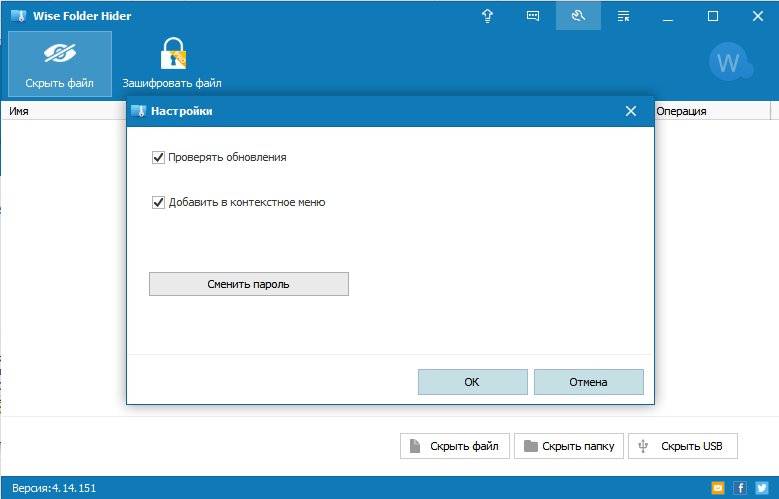Maximize the Wise Folder Hider window
779x499 pixels.
[x=713, y=16]
